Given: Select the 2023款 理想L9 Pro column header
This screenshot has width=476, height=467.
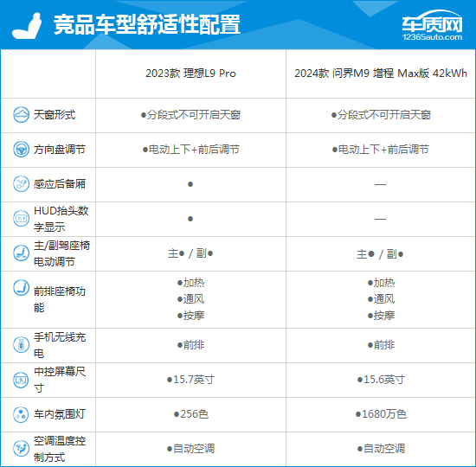Looking at the screenshot, I should [x=190, y=74].
